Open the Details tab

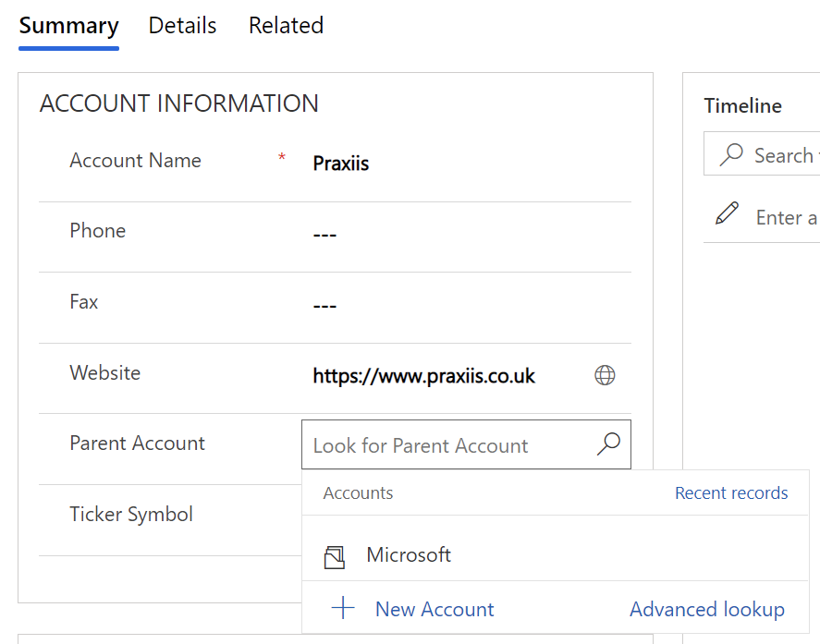point(182,26)
